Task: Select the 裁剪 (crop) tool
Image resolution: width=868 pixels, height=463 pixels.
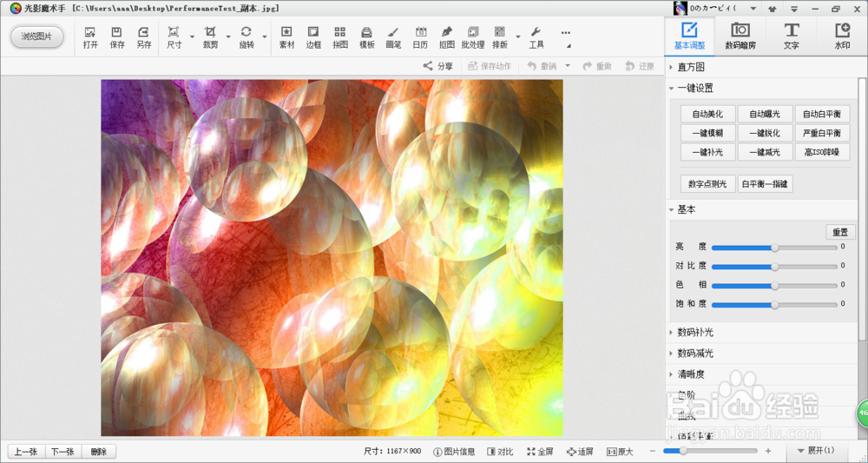Action: (x=210, y=37)
